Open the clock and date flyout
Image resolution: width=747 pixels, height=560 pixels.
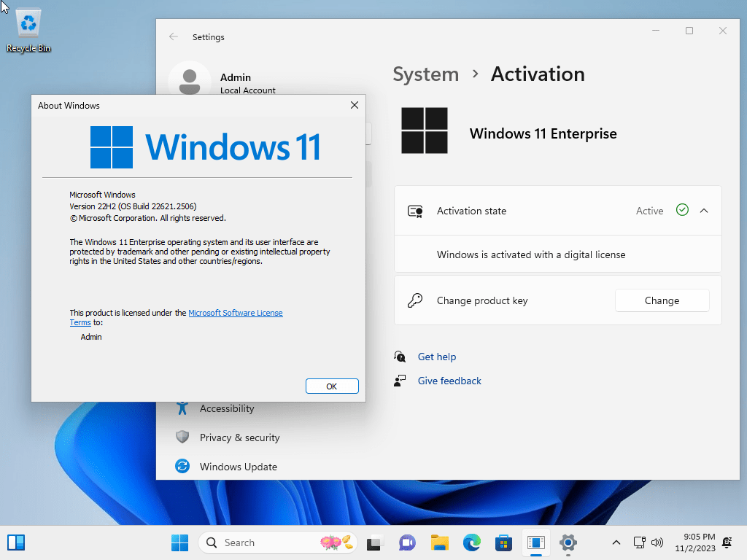695,542
